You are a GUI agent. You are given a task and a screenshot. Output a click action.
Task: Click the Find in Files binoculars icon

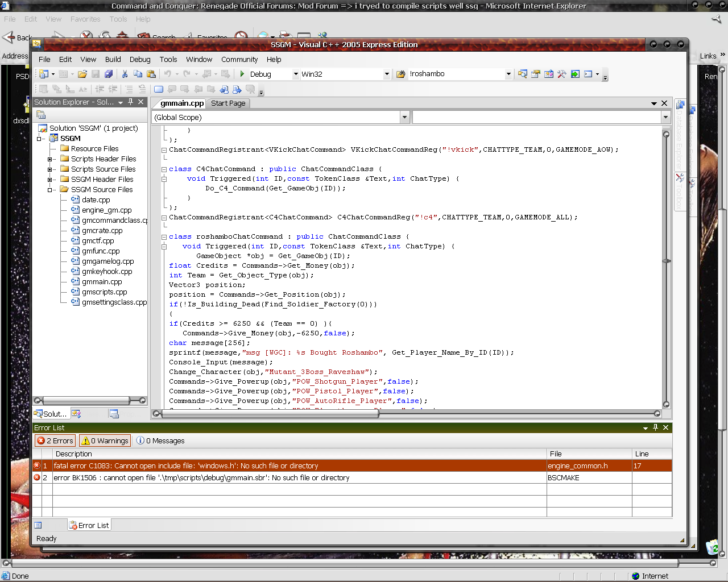(400, 74)
